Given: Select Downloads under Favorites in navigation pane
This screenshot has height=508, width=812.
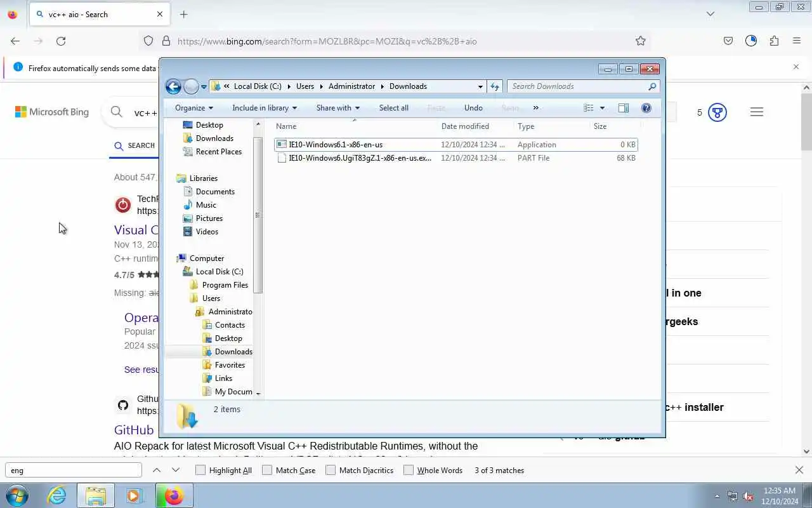Looking at the screenshot, I should pyautogui.click(x=214, y=138).
